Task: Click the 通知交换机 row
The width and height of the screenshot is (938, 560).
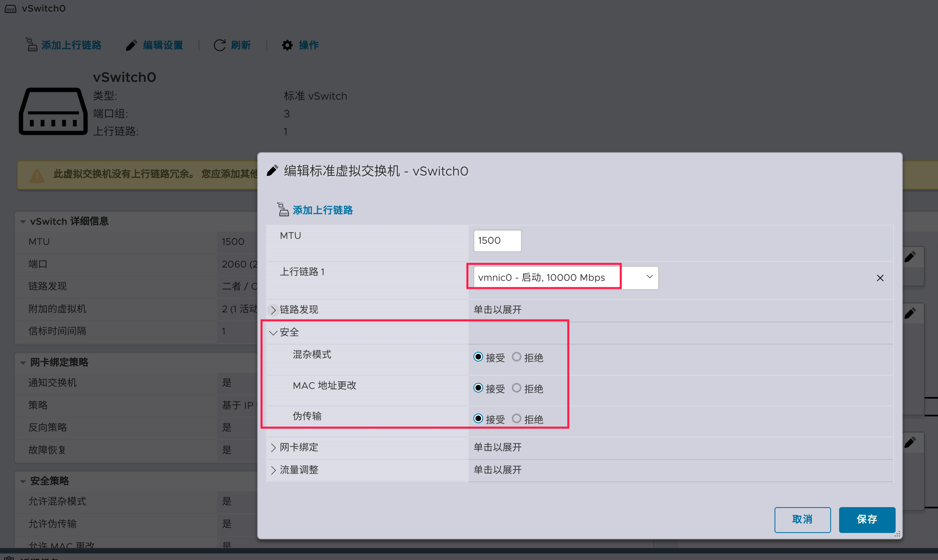Action: (136, 383)
